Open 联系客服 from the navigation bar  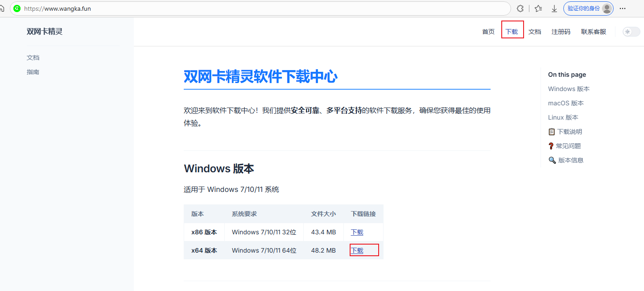click(593, 31)
